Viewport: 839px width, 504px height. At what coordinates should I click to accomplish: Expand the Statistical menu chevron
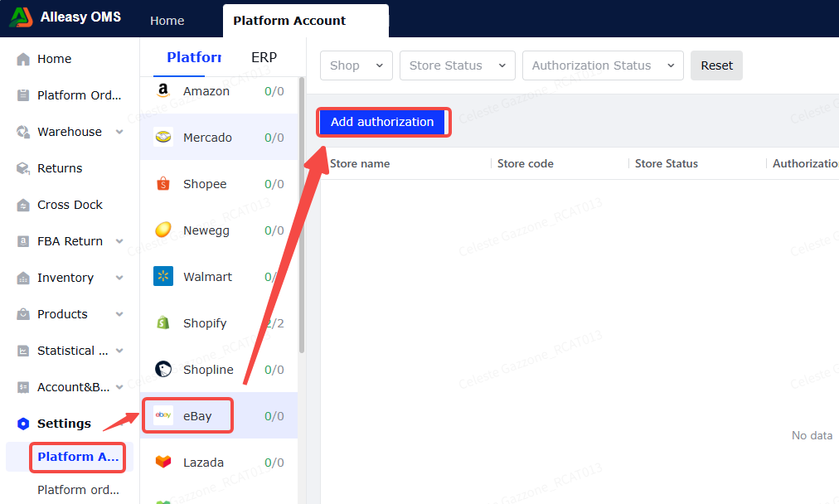coord(119,351)
